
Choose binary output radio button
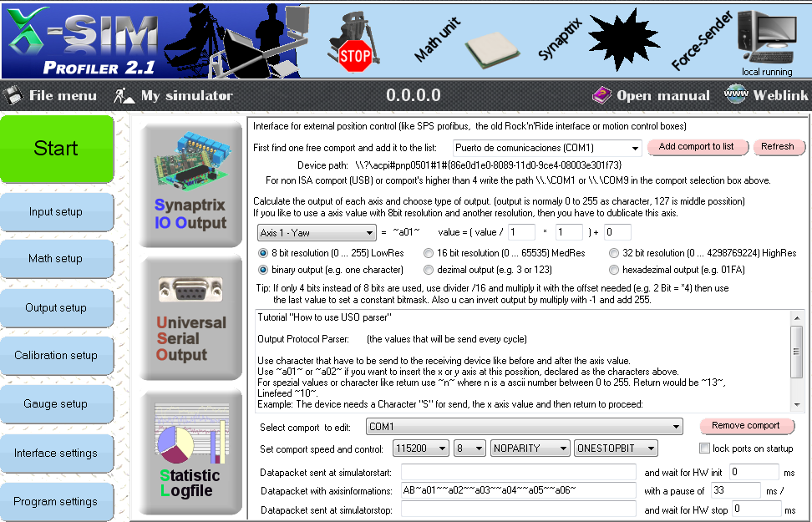(x=263, y=270)
